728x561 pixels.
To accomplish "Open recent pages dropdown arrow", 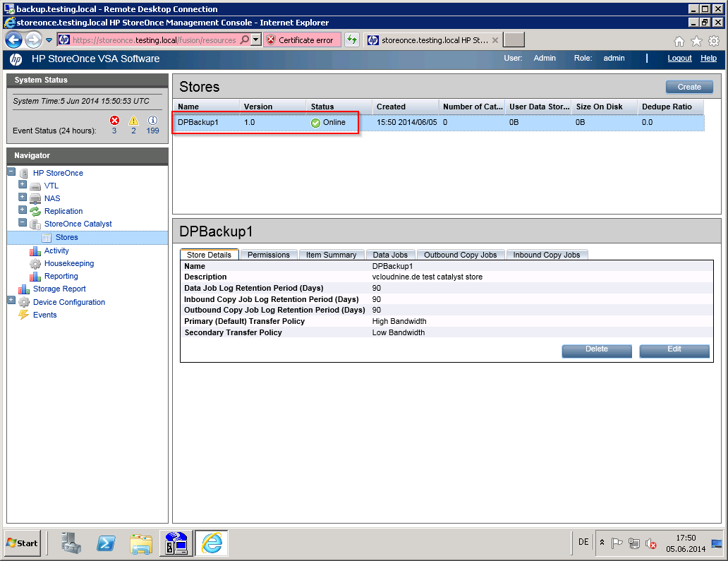I will tap(49, 40).
